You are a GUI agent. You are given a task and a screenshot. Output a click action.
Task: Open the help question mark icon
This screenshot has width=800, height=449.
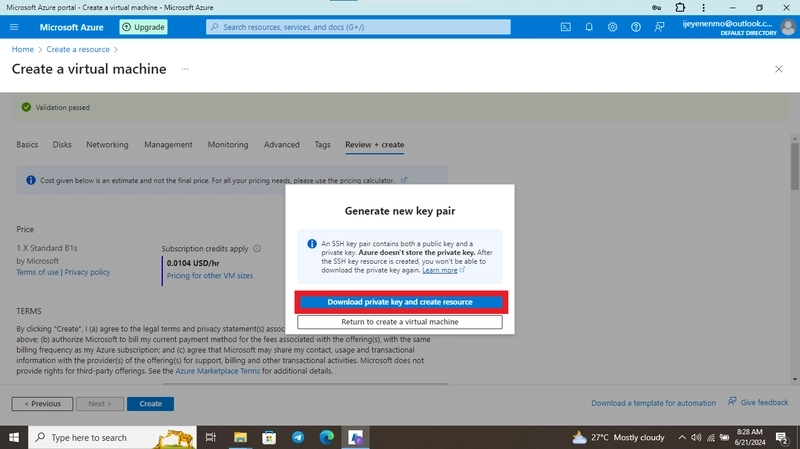pos(636,27)
